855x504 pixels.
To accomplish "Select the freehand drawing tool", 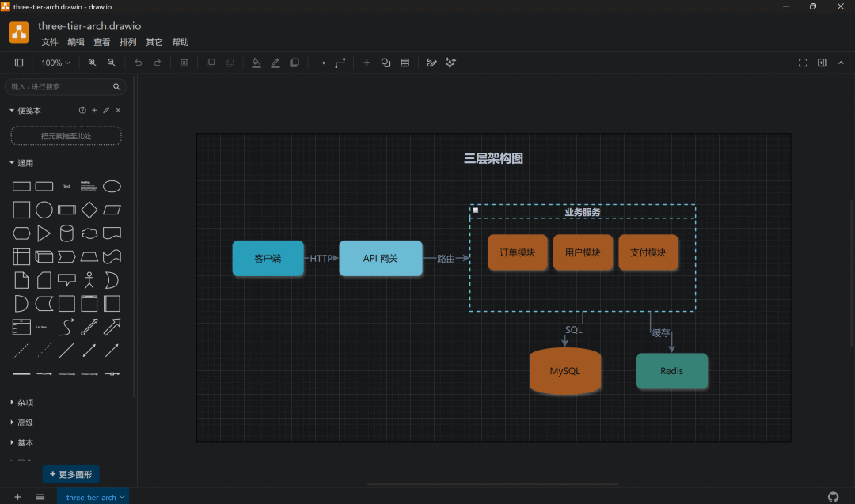I will point(432,63).
